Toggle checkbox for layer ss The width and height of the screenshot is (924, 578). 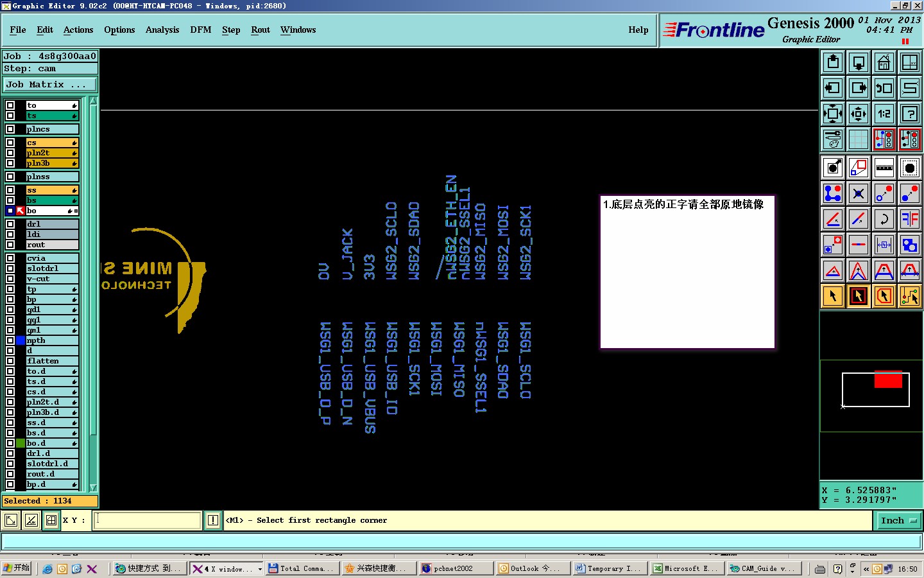click(10, 190)
